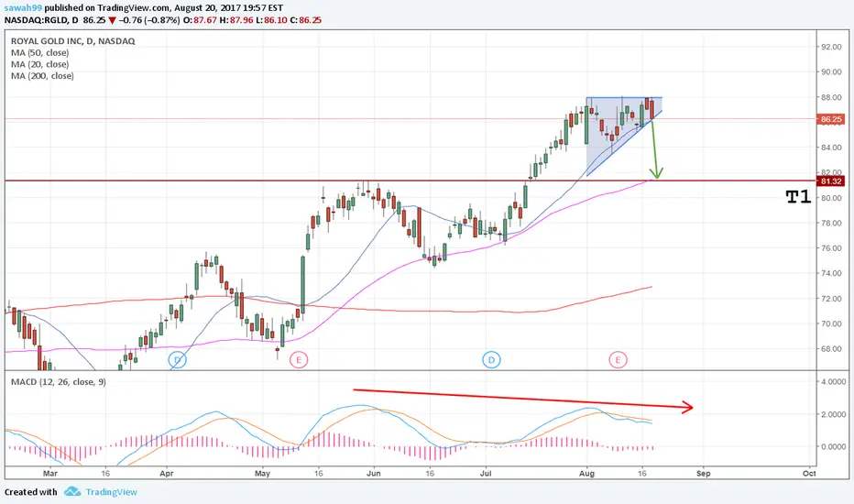The height and width of the screenshot is (504, 854).
Task: Click the Jun label on time axis
Action: tap(374, 474)
